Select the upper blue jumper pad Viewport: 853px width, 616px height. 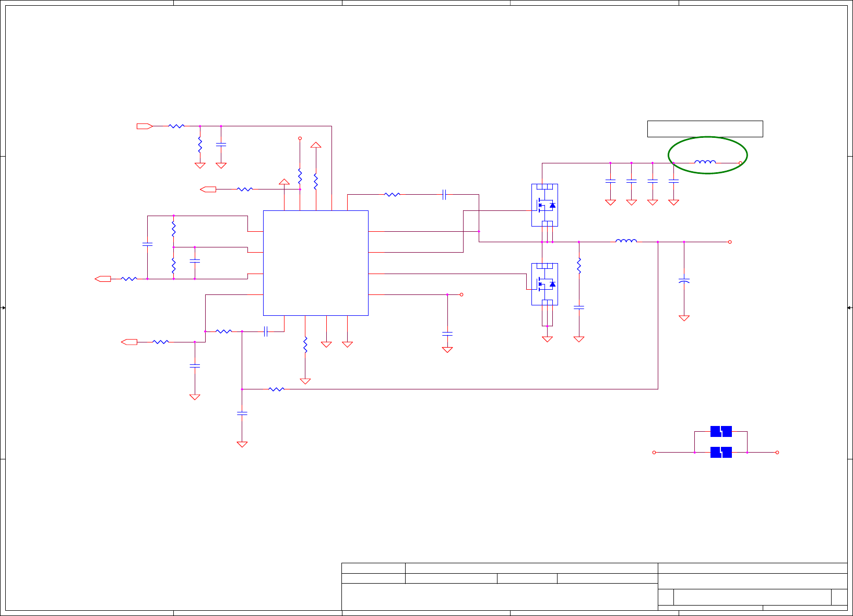(x=721, y=431)
